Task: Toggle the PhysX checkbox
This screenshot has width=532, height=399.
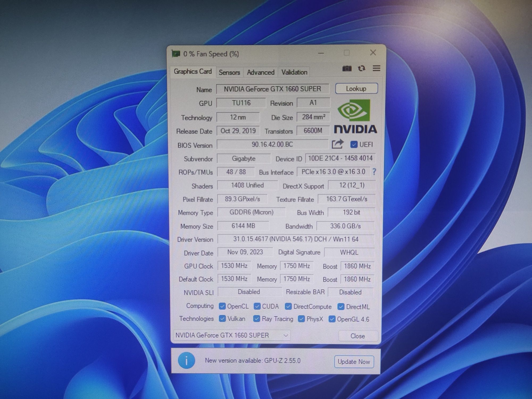Action: [301, 319]
